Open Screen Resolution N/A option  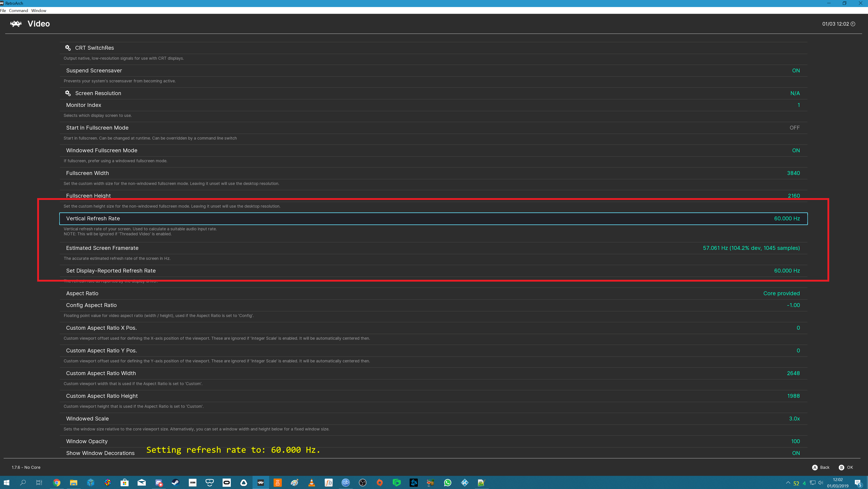point(795,93)
